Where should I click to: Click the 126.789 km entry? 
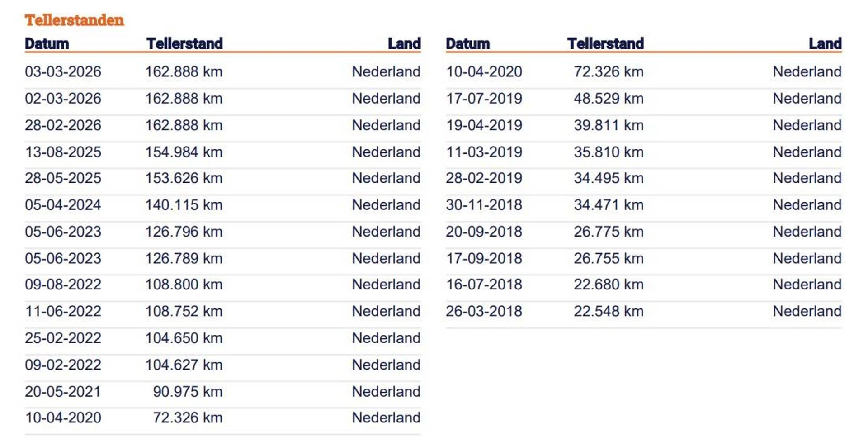(x=184, y=258)
